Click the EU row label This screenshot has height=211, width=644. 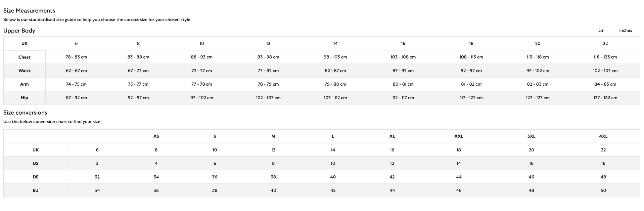pos(36,190)
